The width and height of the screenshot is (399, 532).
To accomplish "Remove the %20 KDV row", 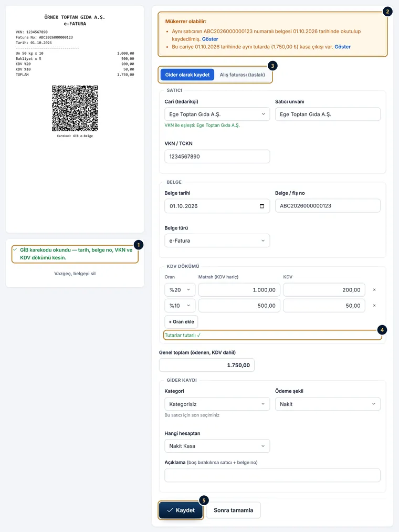I will (374, 290).
